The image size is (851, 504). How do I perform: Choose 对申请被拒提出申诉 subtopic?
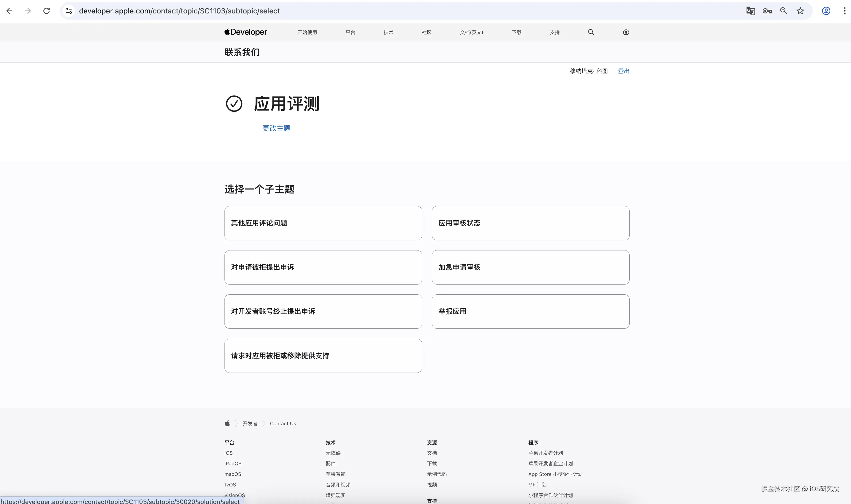pos(323,267)
